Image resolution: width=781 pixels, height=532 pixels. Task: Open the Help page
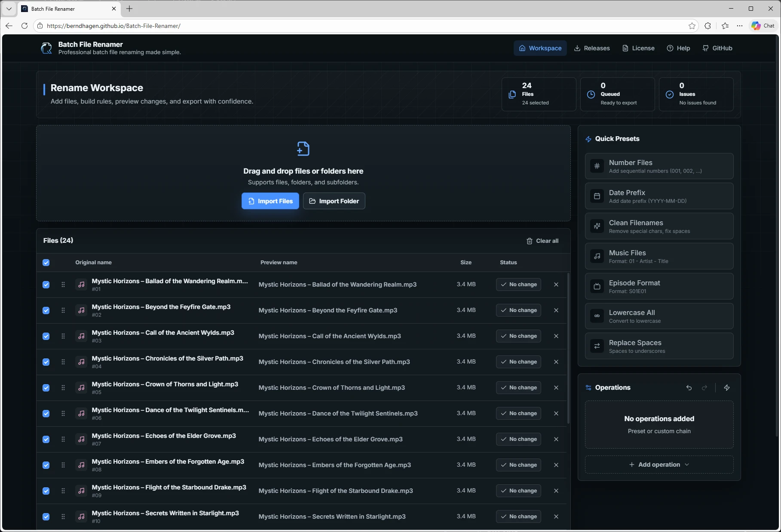coord(678,48)
